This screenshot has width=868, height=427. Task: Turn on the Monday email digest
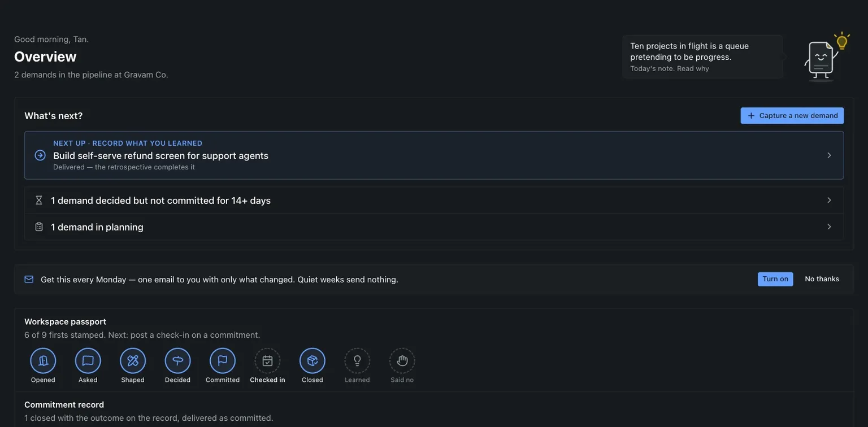pos(775,279)
